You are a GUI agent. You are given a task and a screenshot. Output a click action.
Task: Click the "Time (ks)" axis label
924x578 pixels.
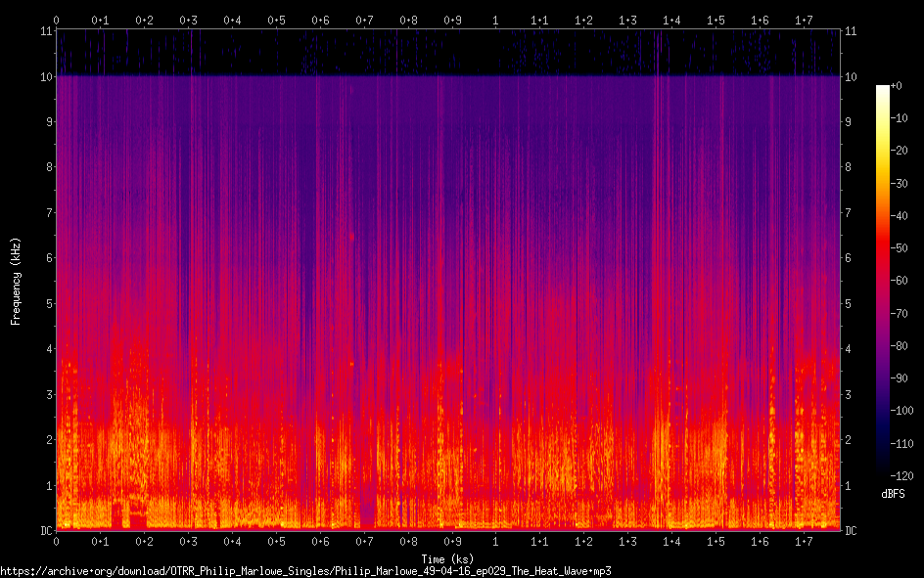pos(447,558)
